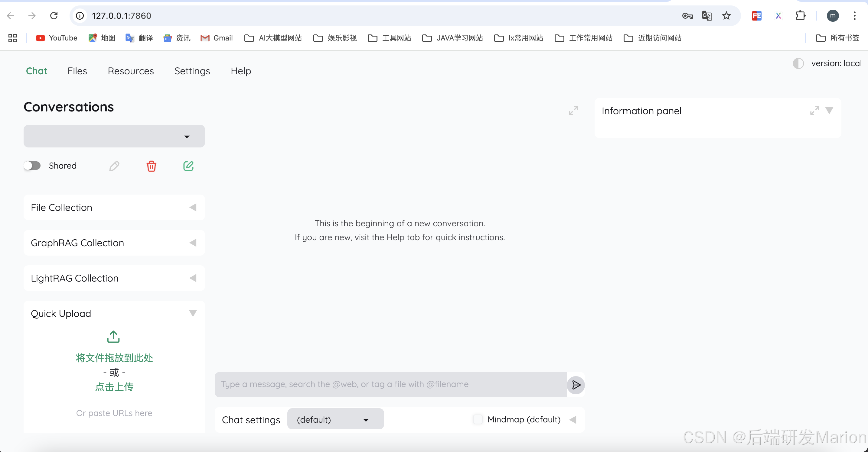Screen dimensions: 868x452
Task: Expand the chat area with the fullscreen icon
Action: pos(573,111)
